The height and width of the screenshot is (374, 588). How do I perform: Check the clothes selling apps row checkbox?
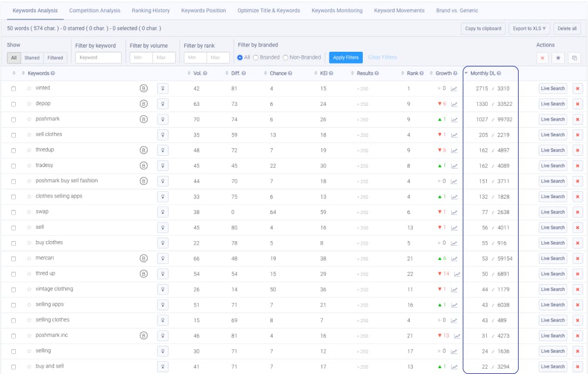pos(14,197)
